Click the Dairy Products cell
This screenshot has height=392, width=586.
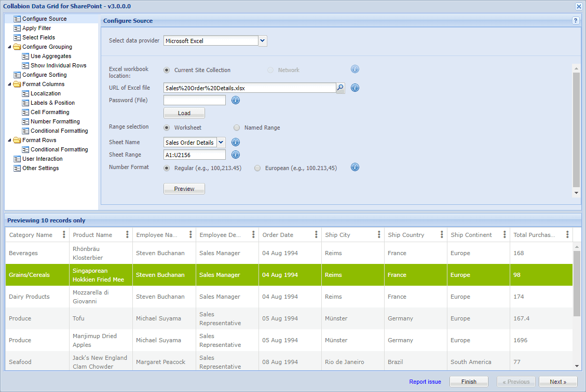[37, 297]
